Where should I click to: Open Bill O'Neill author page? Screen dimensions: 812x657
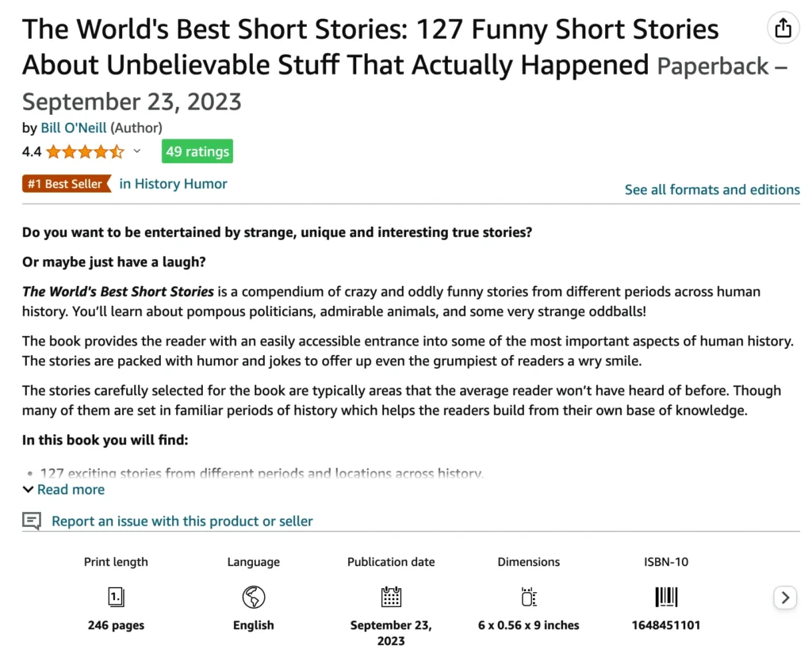(74, 128)
